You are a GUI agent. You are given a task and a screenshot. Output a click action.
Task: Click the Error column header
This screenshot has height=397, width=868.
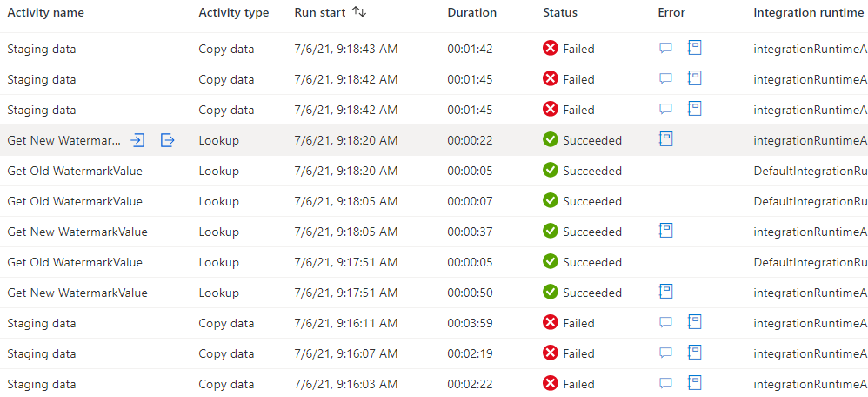(x=671, y=13)
